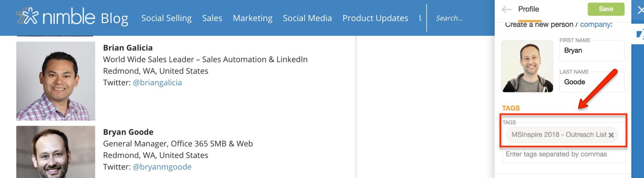Open the @briangalicia Twitter link
Image resolution: width=644 pixels, height=178 pixels.
coord(157,83)
